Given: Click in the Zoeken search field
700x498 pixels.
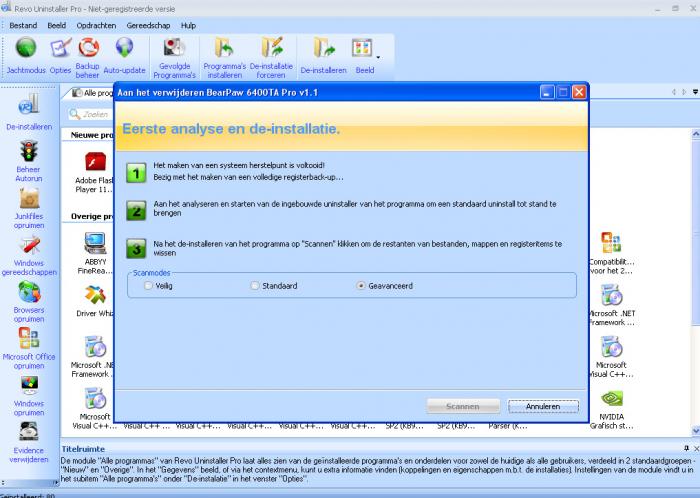Looking at the screenshot, I should tap(91, 114).
